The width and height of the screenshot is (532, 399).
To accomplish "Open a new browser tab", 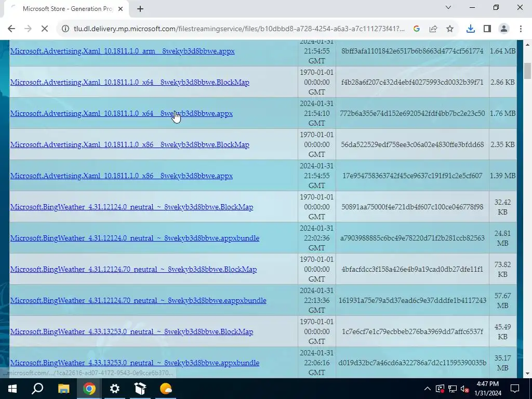I will (140, 9).
